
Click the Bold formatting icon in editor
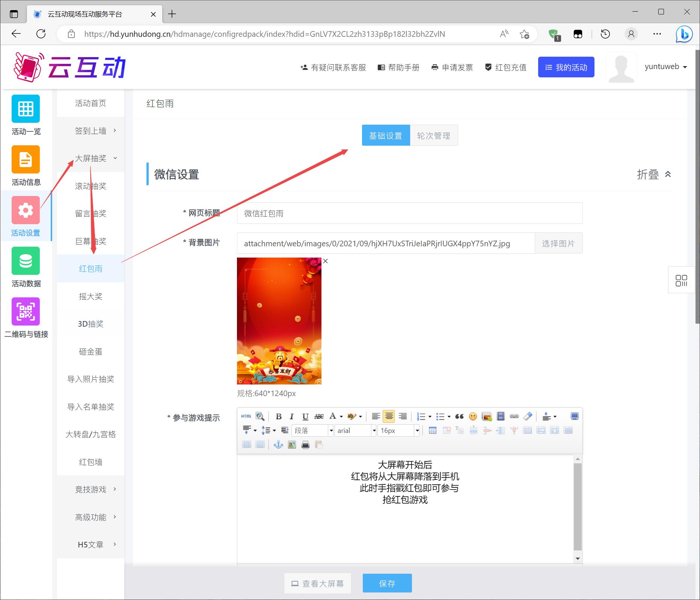(x=278, y=416)
